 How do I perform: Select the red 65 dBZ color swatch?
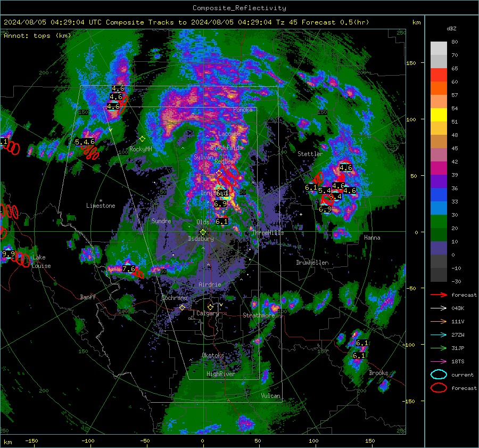coord(439,75)
